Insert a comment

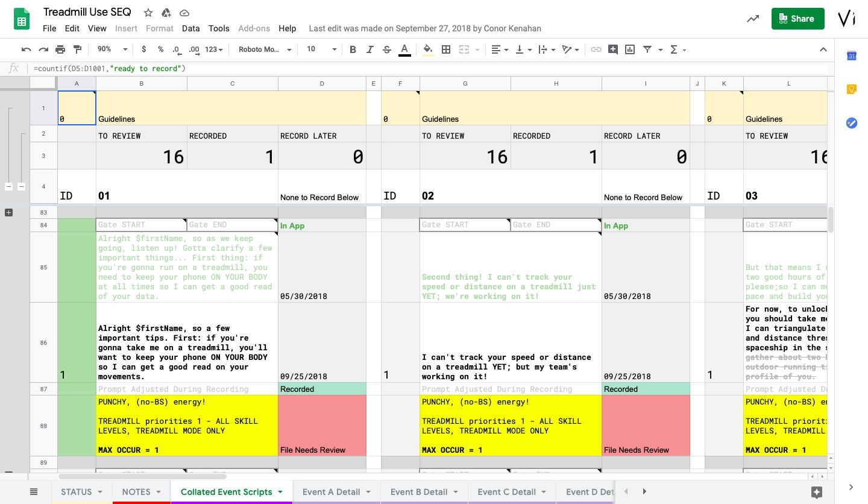(613, 49)
